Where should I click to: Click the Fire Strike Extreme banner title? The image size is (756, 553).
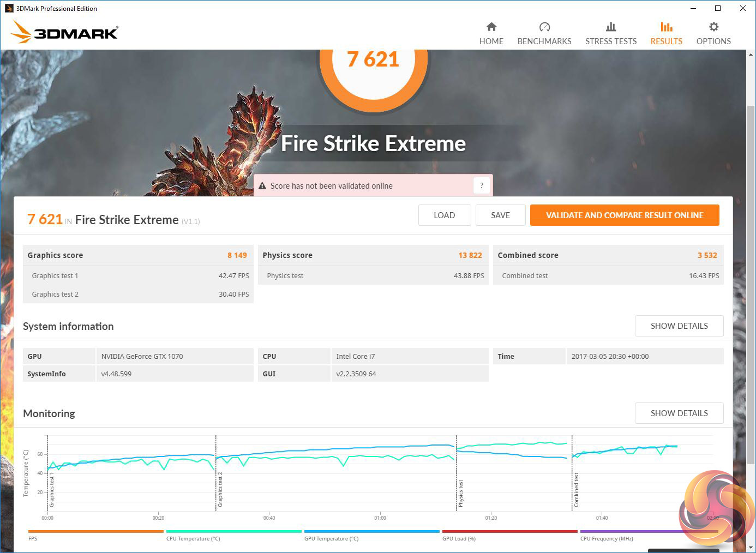coord(374,143)
